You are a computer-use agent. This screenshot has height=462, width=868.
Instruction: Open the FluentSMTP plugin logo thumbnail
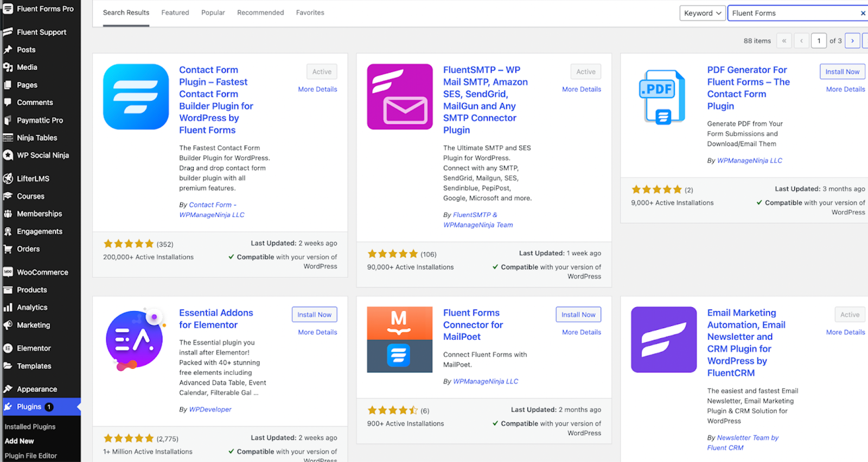(x=400, y=97)
